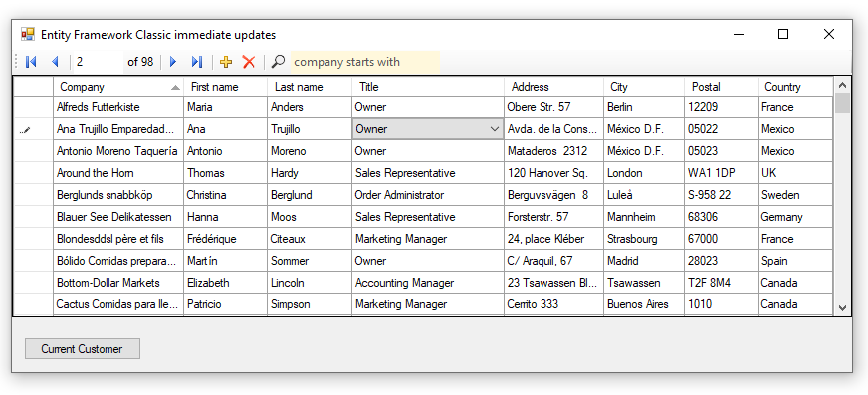Go to first record in navigator

pyautogui.click(x=31, y=62)
